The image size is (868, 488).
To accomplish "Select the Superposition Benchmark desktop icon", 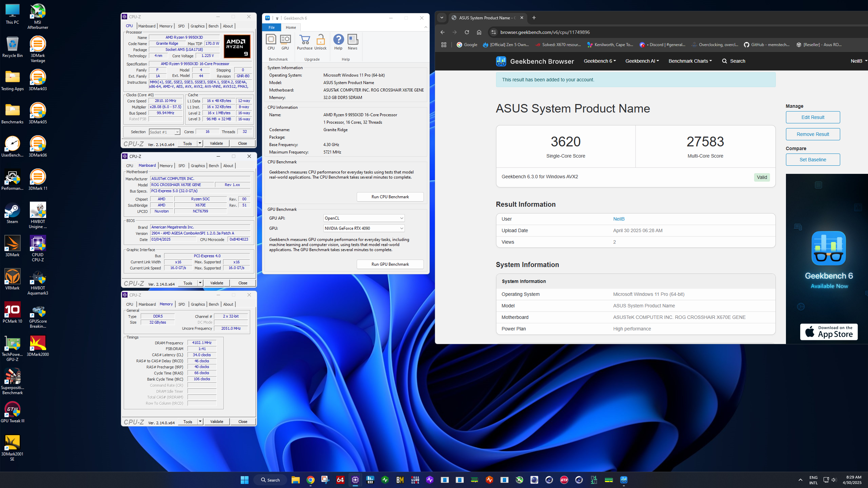I will pyautogui.click(x=12, y=382).
